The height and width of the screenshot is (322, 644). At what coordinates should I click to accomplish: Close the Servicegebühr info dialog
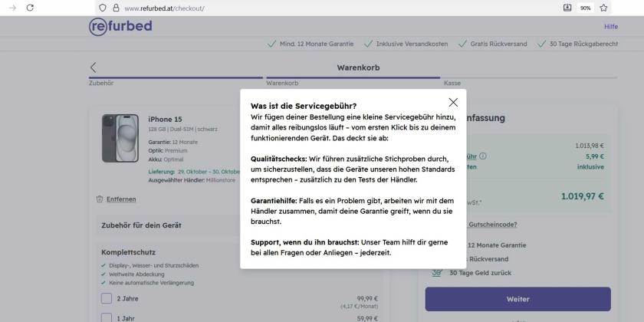(453, 102)
